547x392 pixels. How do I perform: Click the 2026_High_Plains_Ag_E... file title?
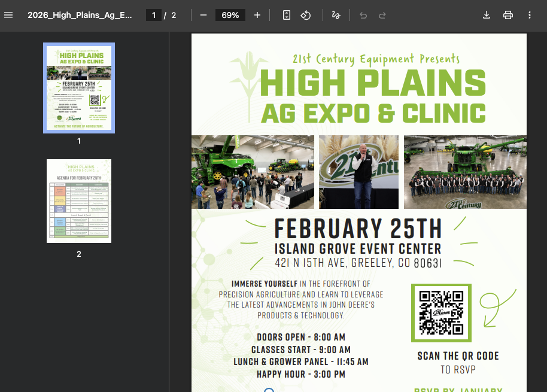[80, 15]
